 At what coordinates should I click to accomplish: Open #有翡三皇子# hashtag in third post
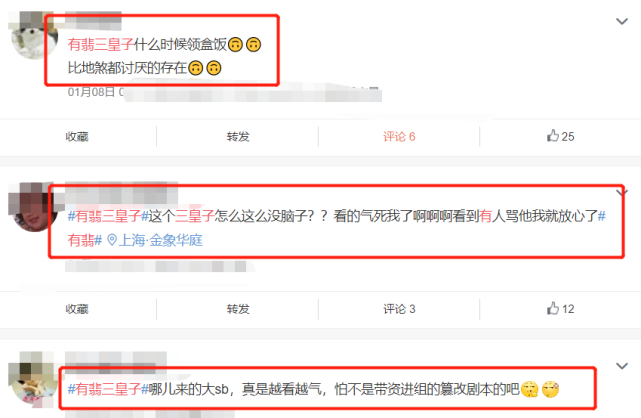coord(108,389)
